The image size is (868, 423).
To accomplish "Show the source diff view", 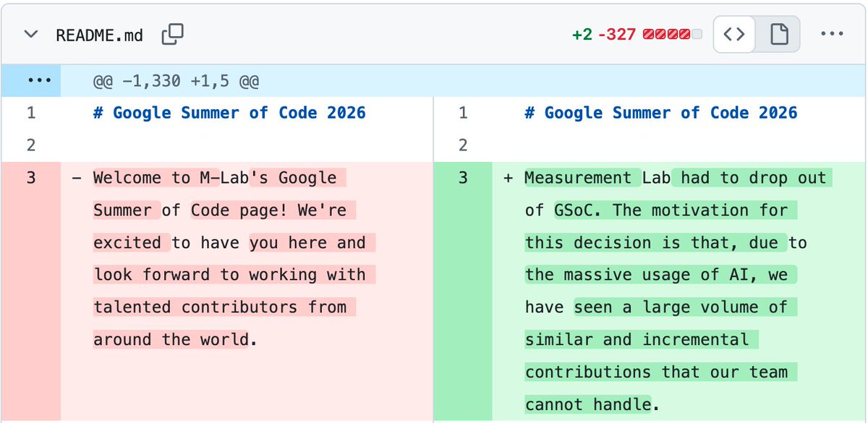I will (x=735, y=34).
